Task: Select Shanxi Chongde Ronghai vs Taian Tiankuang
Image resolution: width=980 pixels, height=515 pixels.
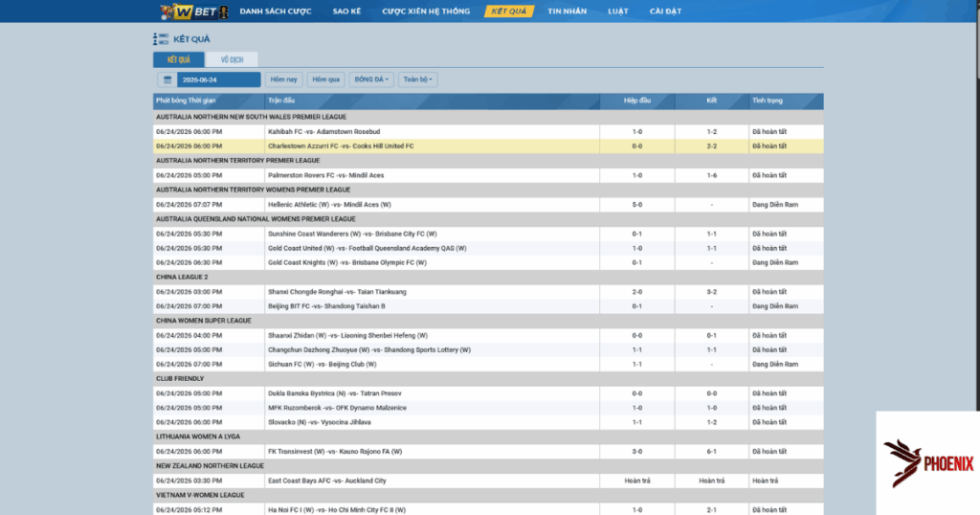Action: (488, 292)
